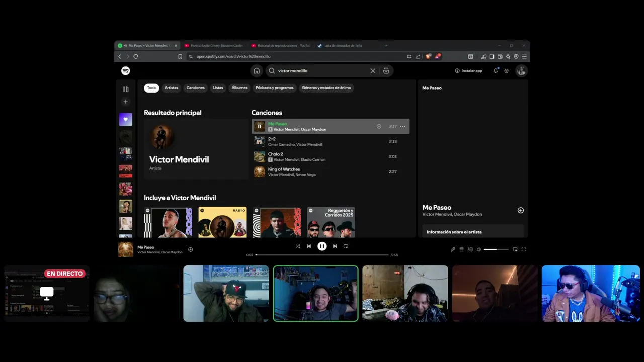644x362 pixels.
Task: Select the Álbumes filter chip
Action: point(239,88)
